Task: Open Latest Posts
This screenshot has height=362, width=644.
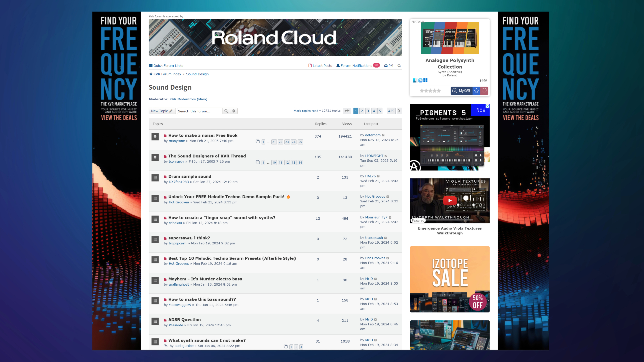Action: tap(320, 66)
